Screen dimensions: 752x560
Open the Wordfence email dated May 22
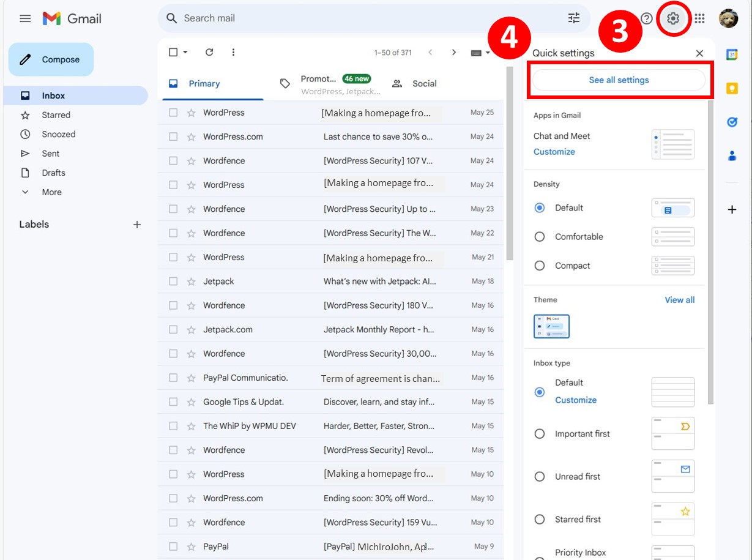pos(331,233)
